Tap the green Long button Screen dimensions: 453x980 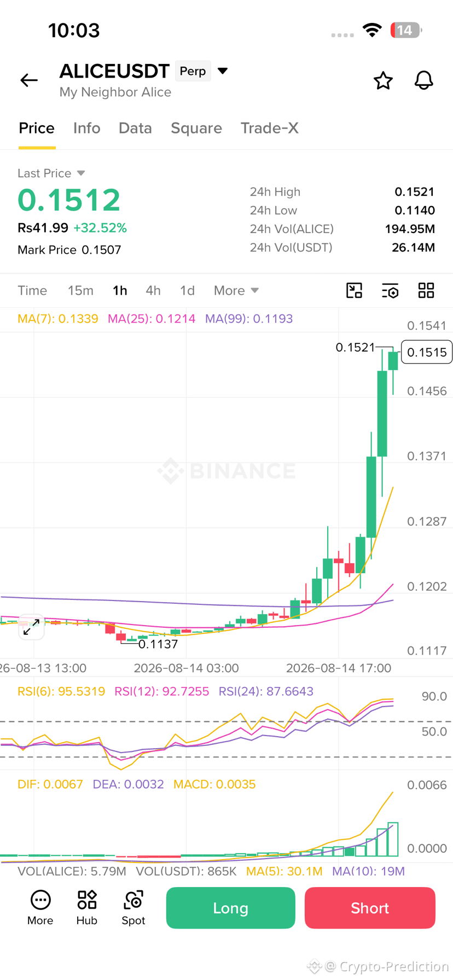coord(231,908)
